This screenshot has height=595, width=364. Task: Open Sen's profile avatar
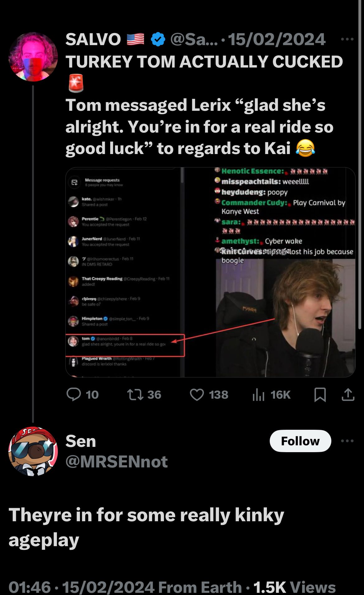pos(33,451)
